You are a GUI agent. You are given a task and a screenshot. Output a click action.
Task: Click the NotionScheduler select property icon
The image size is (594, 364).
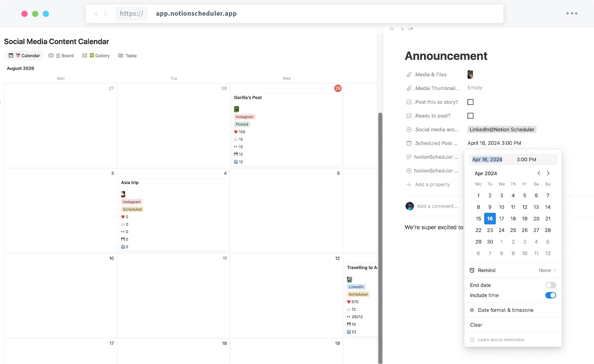tap(409, 171)
